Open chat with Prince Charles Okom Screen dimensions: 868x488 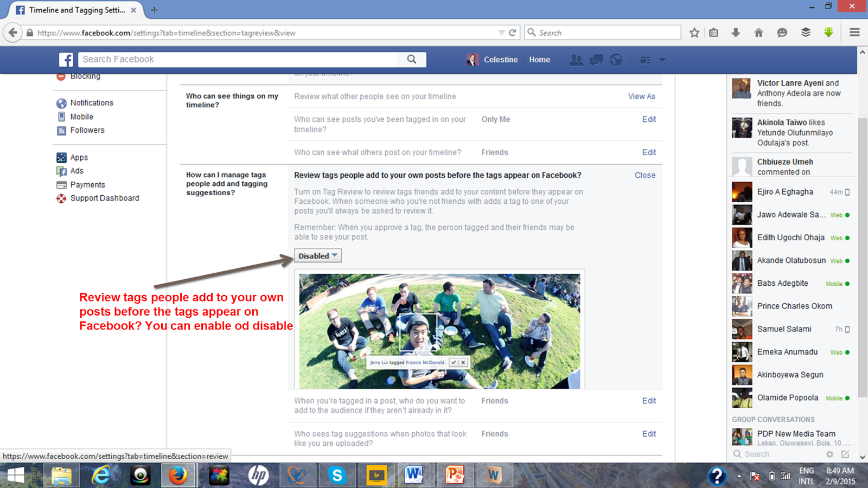pos(791,306)
